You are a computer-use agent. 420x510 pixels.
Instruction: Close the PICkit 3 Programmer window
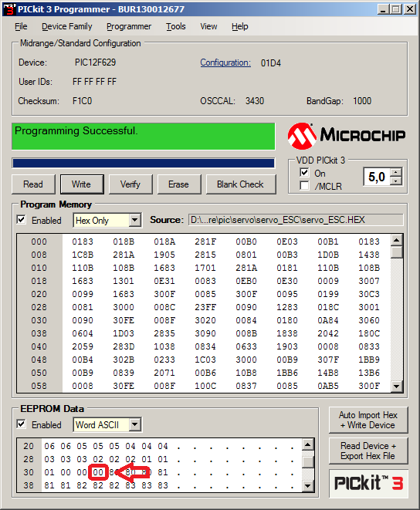pyautogui.click(x=410, y=9)
